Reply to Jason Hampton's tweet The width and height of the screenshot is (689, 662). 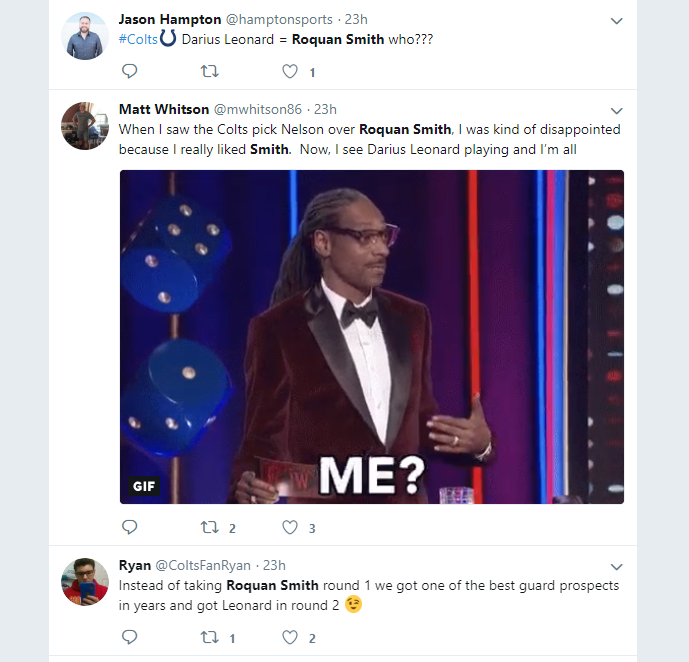129,71
